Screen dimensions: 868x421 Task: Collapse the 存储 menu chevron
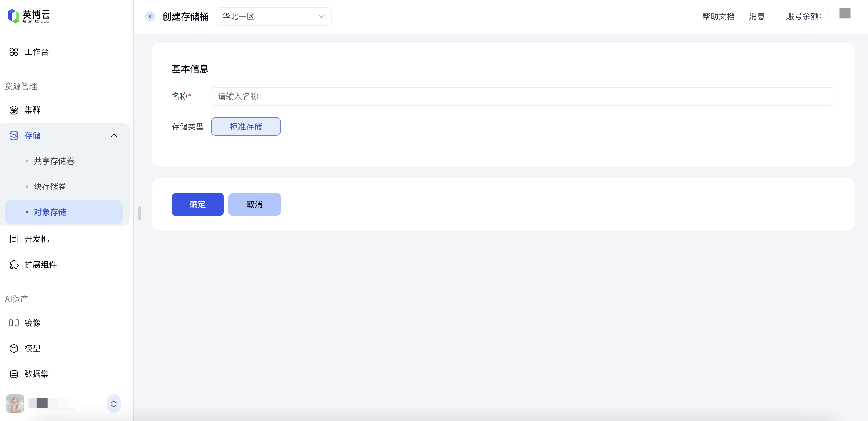[114, 135]
